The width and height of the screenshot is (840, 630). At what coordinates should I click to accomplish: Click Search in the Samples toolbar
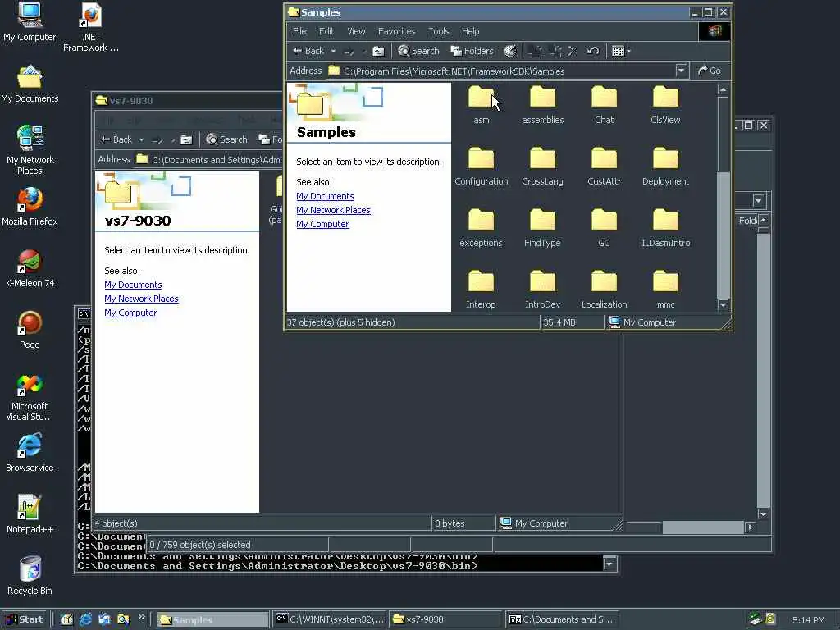click(x=418, y=51)
